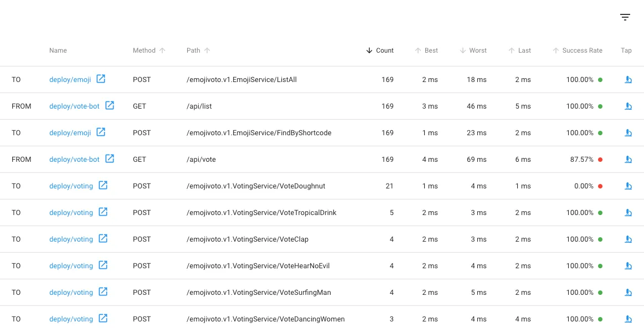This screenshot has width=644, height=332.
Task: Open external link for /api/list vote-bot
Action: [110, 105]
